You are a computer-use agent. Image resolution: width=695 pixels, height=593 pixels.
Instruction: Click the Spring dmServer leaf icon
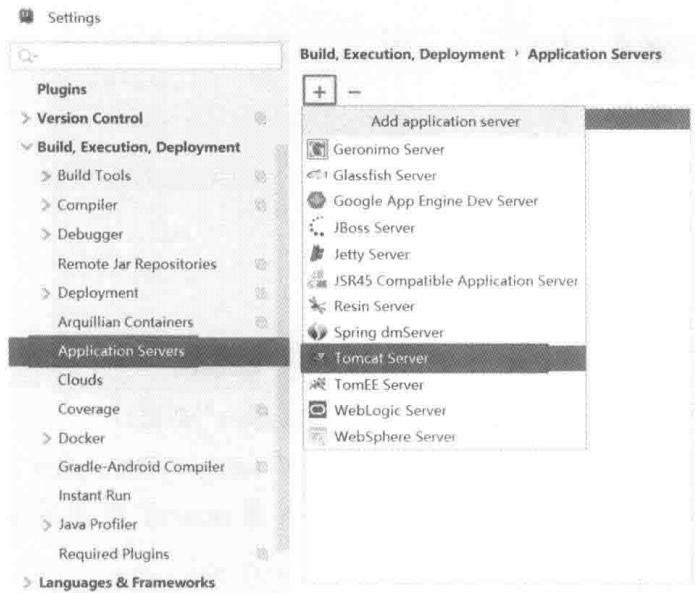(317, 332)
